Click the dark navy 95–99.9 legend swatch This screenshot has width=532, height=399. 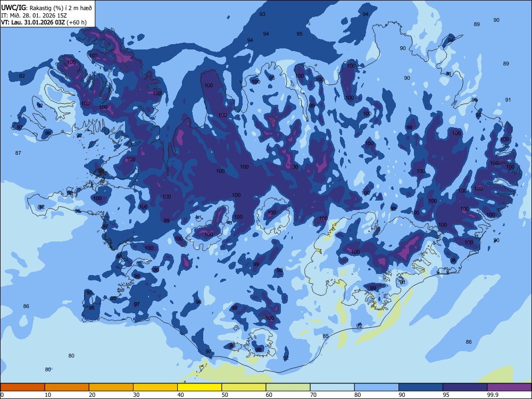[465, 387]
